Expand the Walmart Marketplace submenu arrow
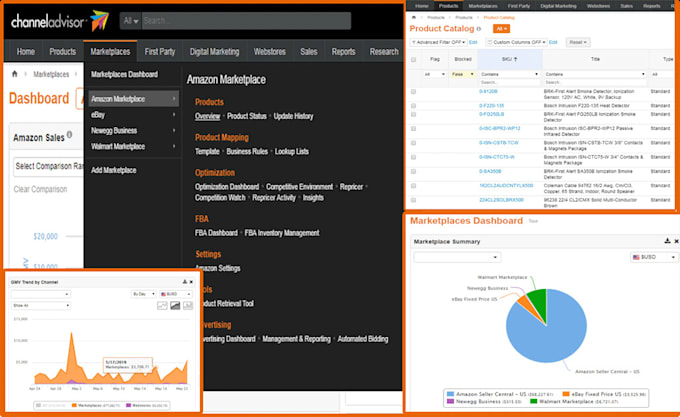 tap(174, 147)
